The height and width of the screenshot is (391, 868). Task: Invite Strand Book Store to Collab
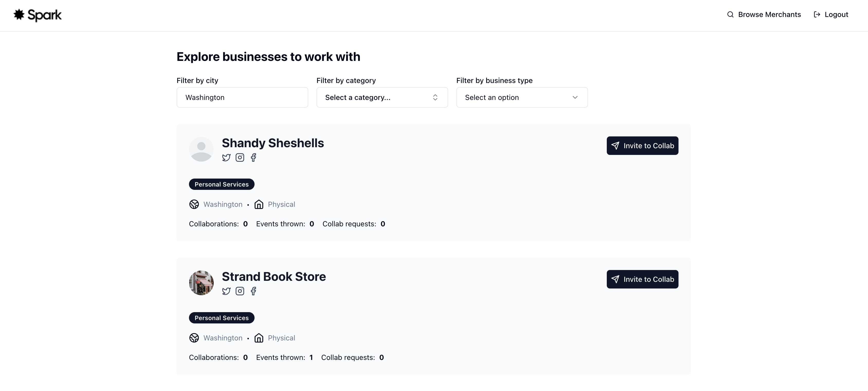pyautogui.click(x=642, y=280)
